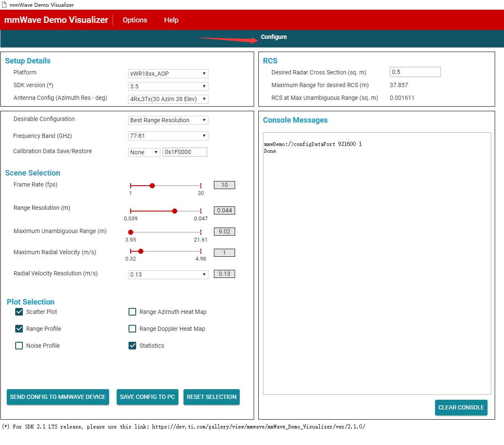Open the Desirable Configuration dropdown
The image size is (504, 445).
(x=168, y=120)
